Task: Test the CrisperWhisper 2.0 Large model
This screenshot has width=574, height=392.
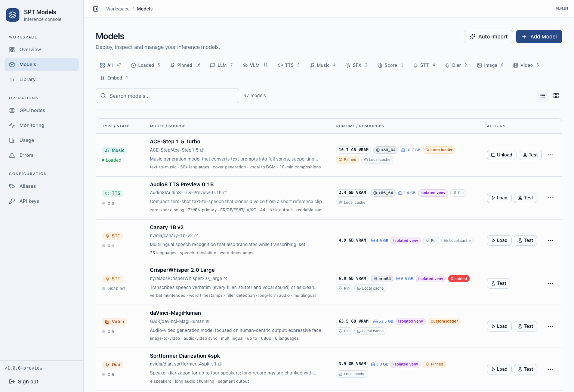Action: click(x=499, y=283)
